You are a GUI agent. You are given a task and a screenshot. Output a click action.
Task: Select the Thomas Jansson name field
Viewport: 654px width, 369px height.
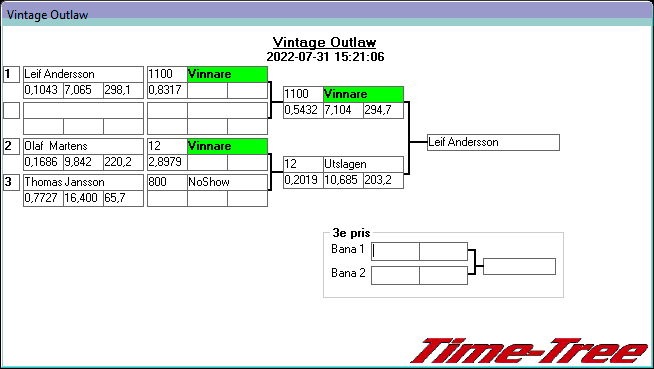point(83,182)
